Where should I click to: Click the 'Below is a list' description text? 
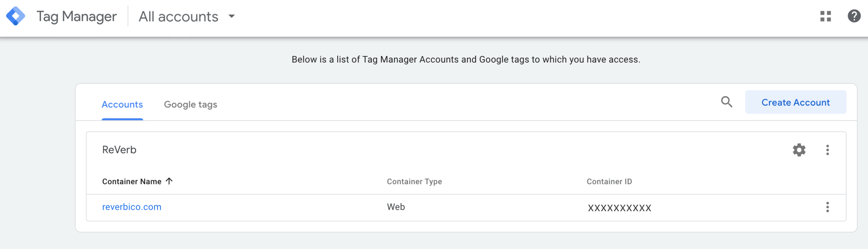466,60
